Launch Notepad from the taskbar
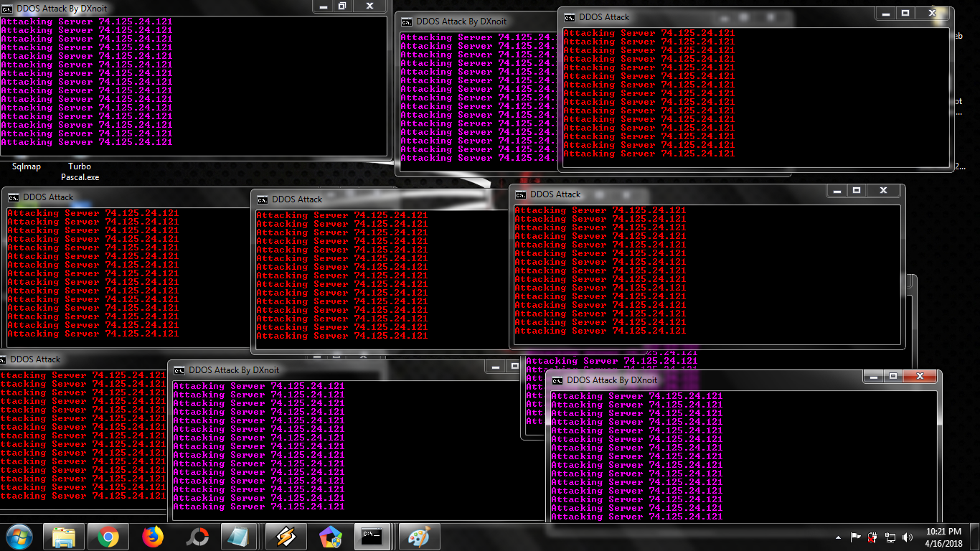This screenshot has height=551, width=980. pos(237,537)
